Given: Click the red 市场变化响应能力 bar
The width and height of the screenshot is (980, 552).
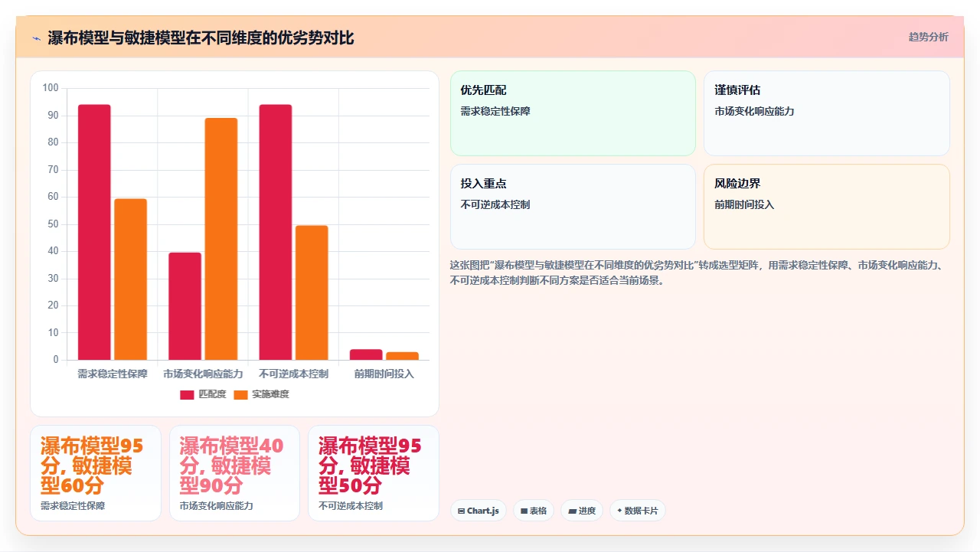Looking at the screenshot, I should pyautogui.click(x=185, y=306).
